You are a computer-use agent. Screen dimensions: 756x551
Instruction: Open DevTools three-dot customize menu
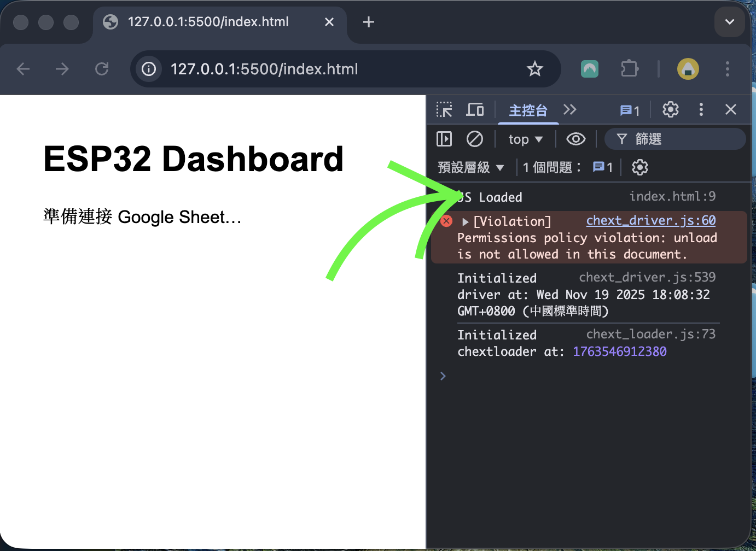pos(701,110)
